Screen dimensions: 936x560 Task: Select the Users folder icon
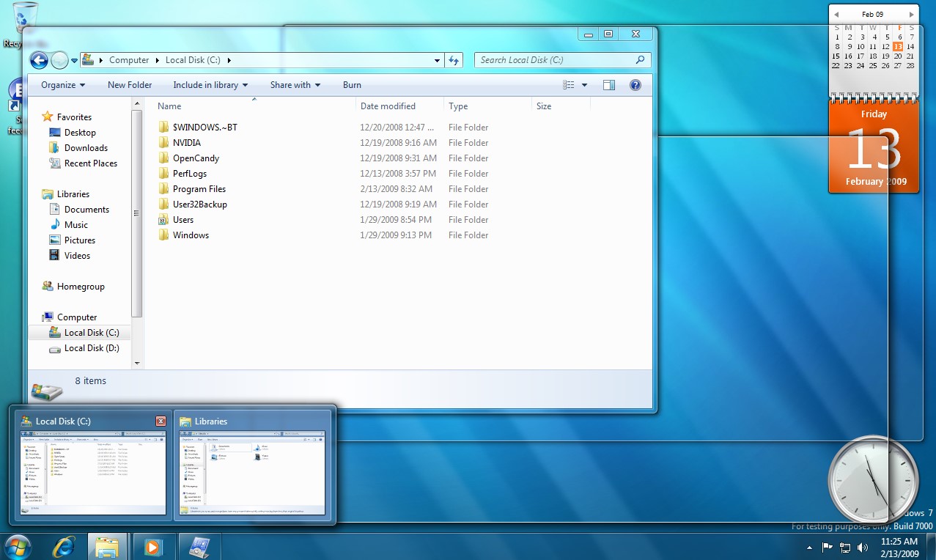pos(164,220)
